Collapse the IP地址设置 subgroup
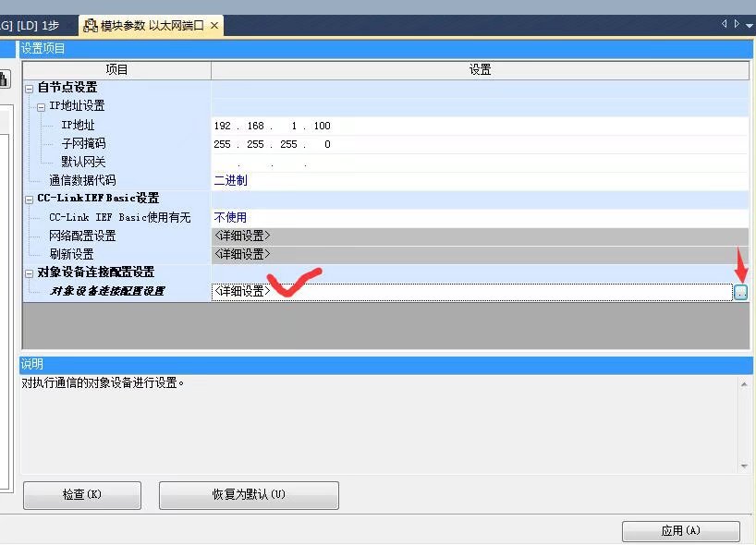This screenshot has height=545, width=756. pos(42,107)
